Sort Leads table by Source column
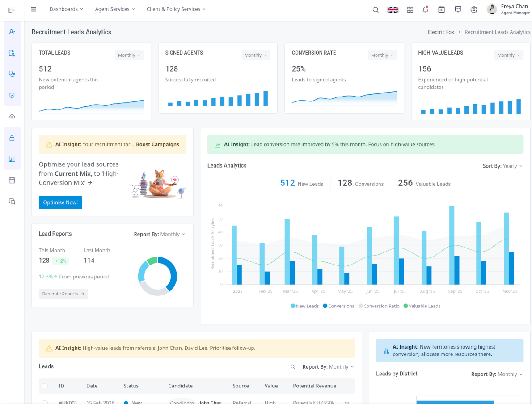This screenshot has height=404, width=532. point(241,386)
